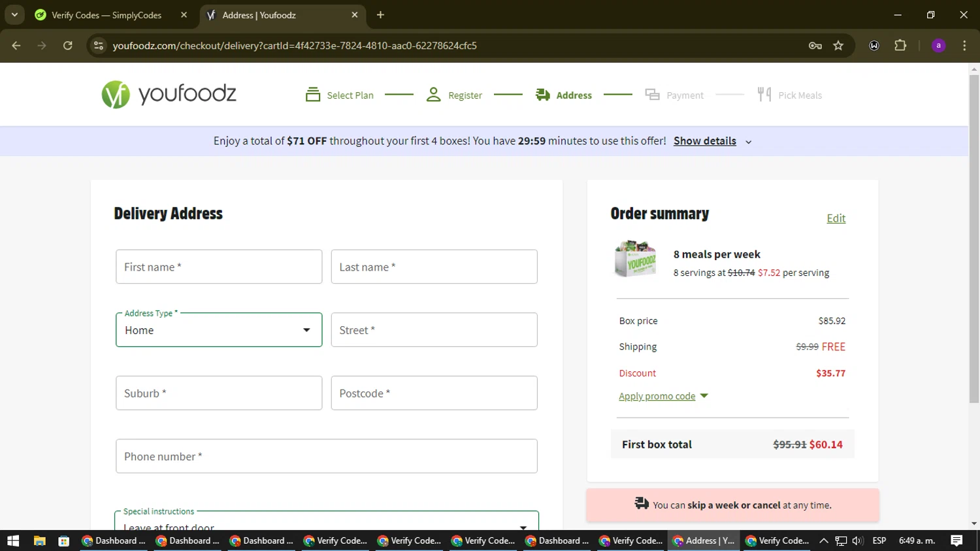The width and height of the screenshot is (980, 551).
Task: Click the page vertical scrollbar
Action: 974,239
